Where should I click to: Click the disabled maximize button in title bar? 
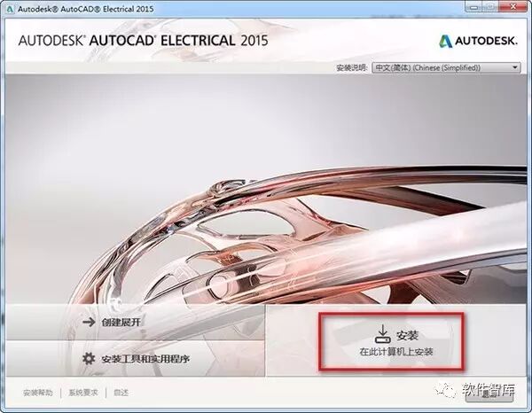tap(491, 7)
